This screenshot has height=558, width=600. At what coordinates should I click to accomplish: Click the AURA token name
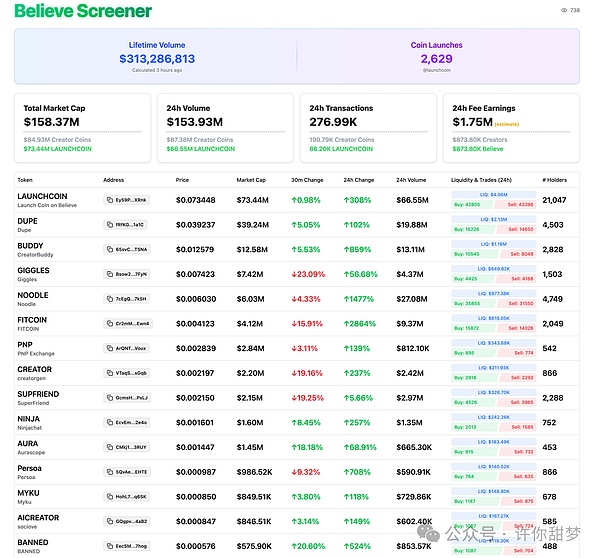pyautogui.click(x=28, y=443)
